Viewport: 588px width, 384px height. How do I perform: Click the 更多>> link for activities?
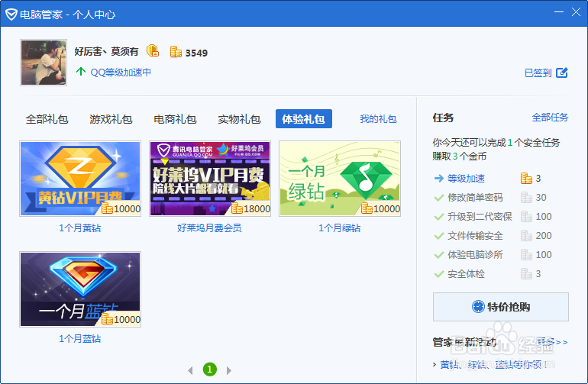click(551, 342)
